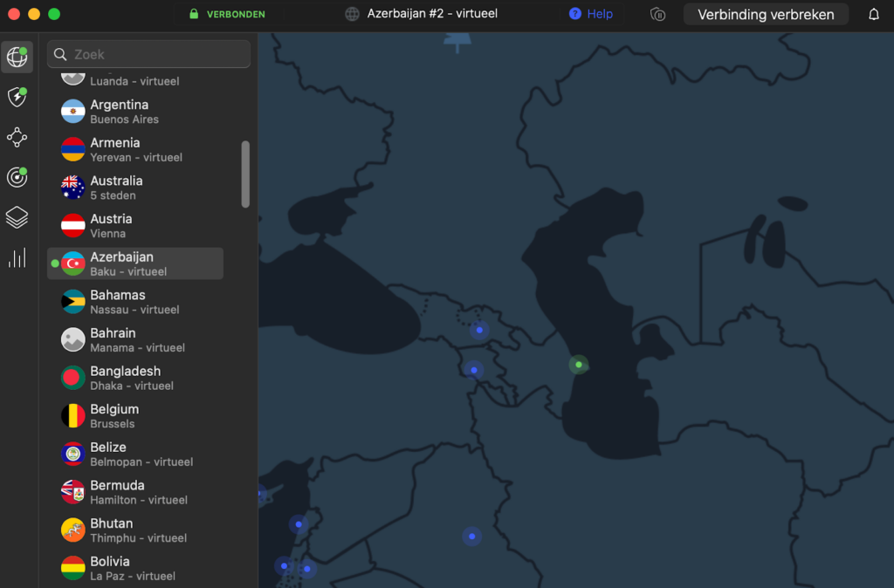
Task: Click Baku - virtueel subtitle
Action: point(128,272)
